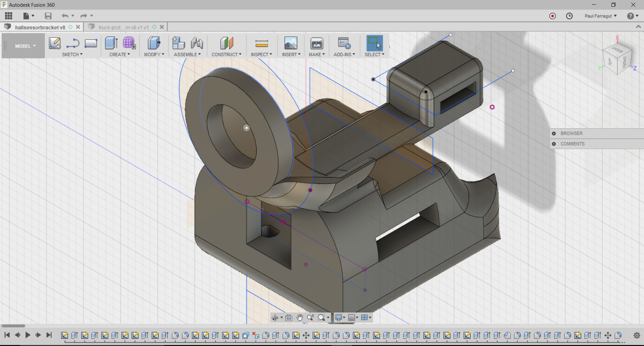Undo the last action
Screen dimensions: 644x346
tap(65, 16)
